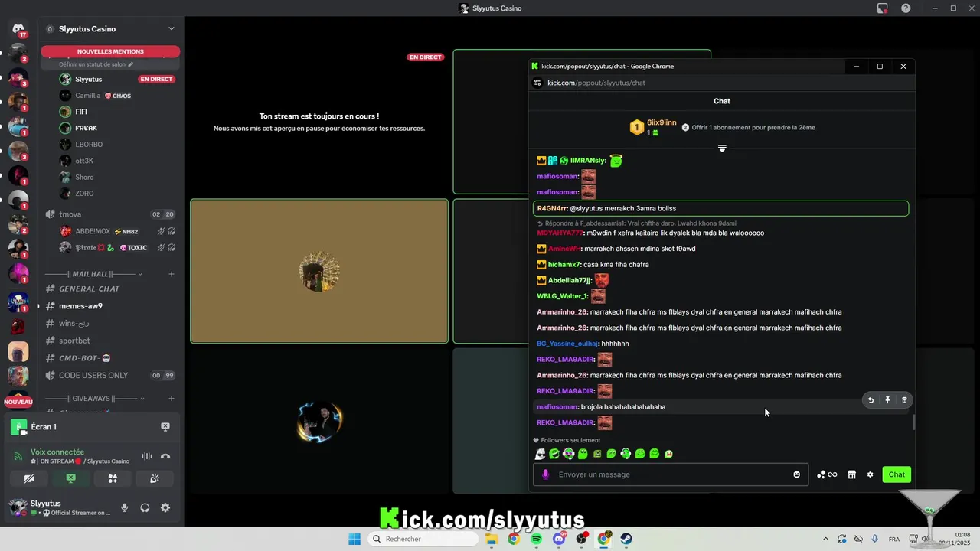This screenshot has width=980, height=551.
Task: Open BG_Yassine_oulhaj username in chat
Action: coord(567,344)
